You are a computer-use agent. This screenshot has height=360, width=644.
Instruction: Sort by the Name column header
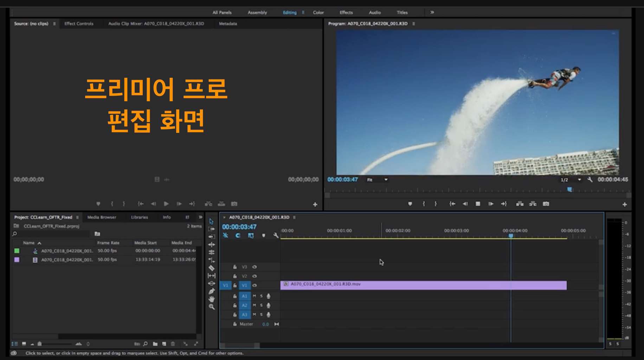(29, 243)
